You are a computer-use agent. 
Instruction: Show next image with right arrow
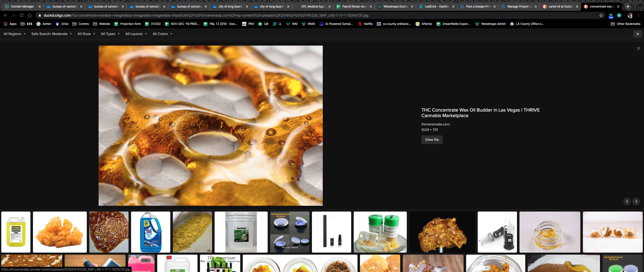tap(636, 201)
